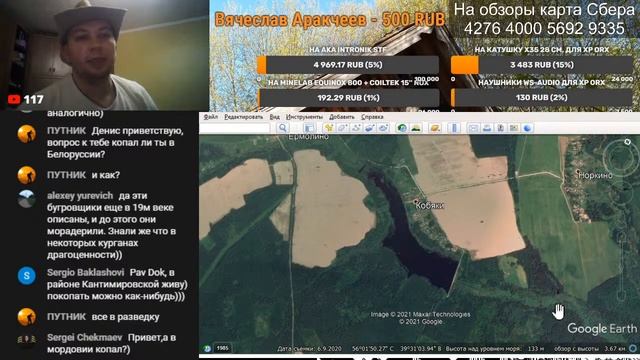640x360 pixels.
Task: Open the Инструменты menu
Action: pyautogui.click(x=304, y=117)
